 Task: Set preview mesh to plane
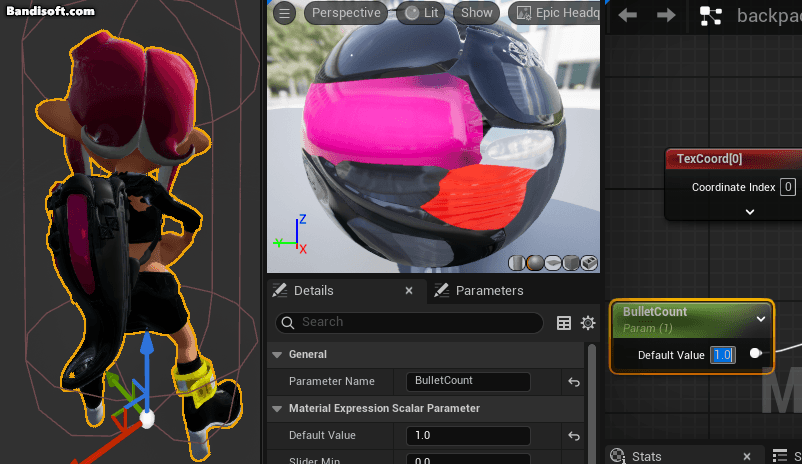coord(553,263)
